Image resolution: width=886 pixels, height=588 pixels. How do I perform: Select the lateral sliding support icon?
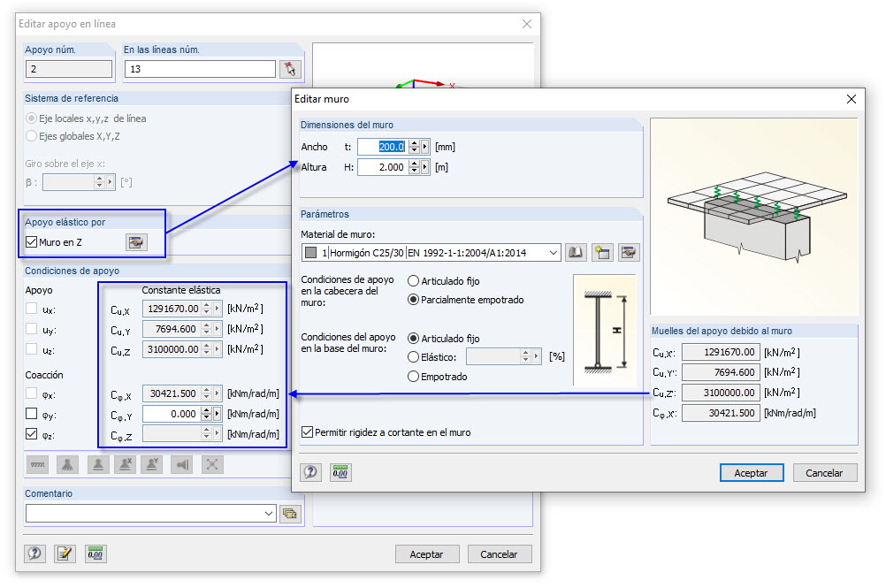click(182, 465)
